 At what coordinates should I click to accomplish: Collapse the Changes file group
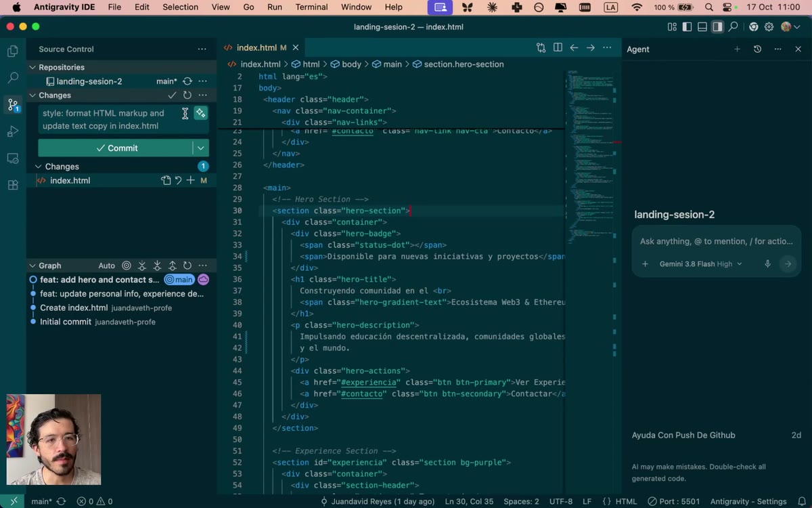(x=39, y=167)
